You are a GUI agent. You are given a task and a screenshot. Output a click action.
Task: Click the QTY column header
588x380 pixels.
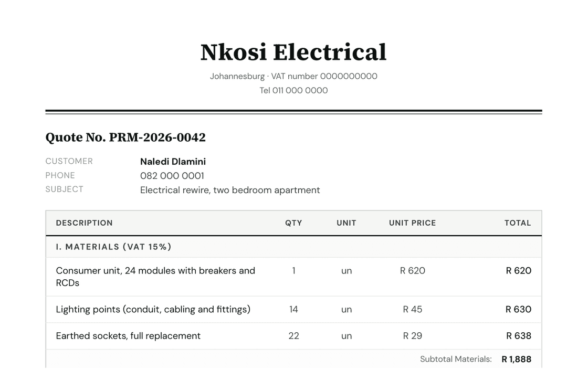[293, 223]
